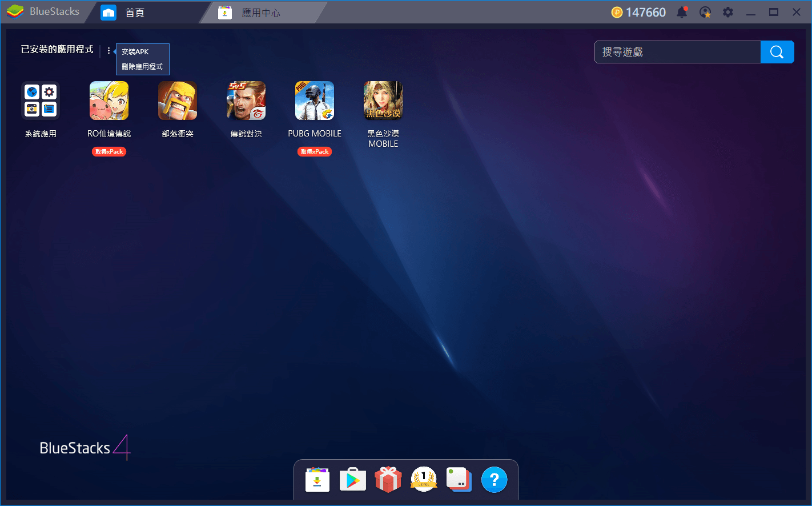The image size is (812, 506).
Task: Open the help question mark icon
Action: pyautogui.click(x=495, y=480)
